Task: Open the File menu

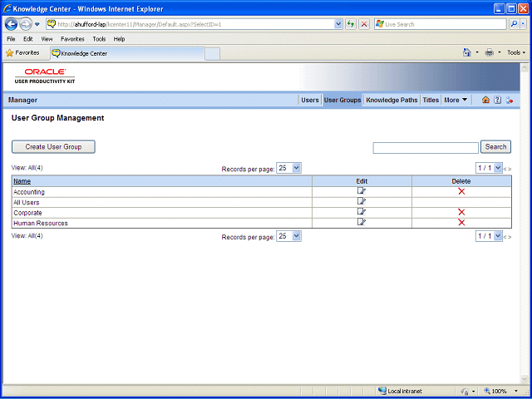Action: pyautogui.click(x=11, y=39)
